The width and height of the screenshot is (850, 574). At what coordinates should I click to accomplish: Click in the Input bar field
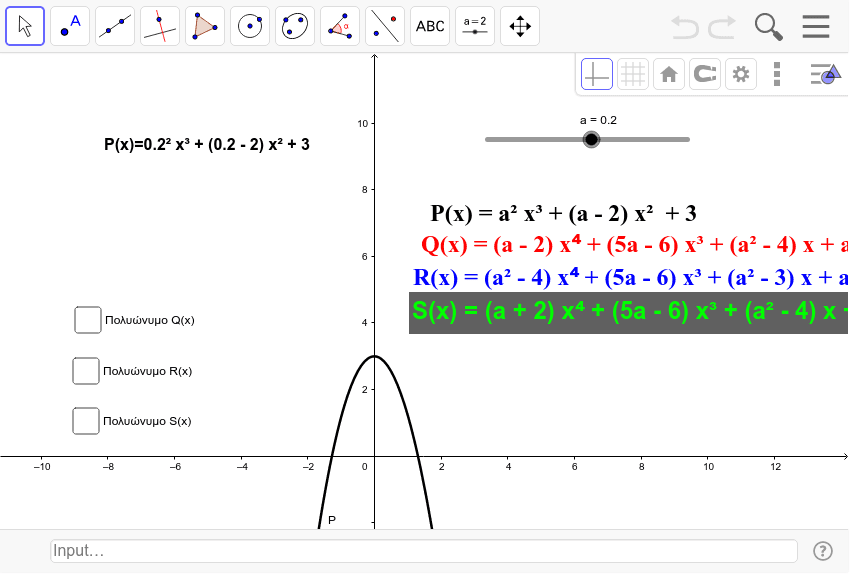coord(424,551)
